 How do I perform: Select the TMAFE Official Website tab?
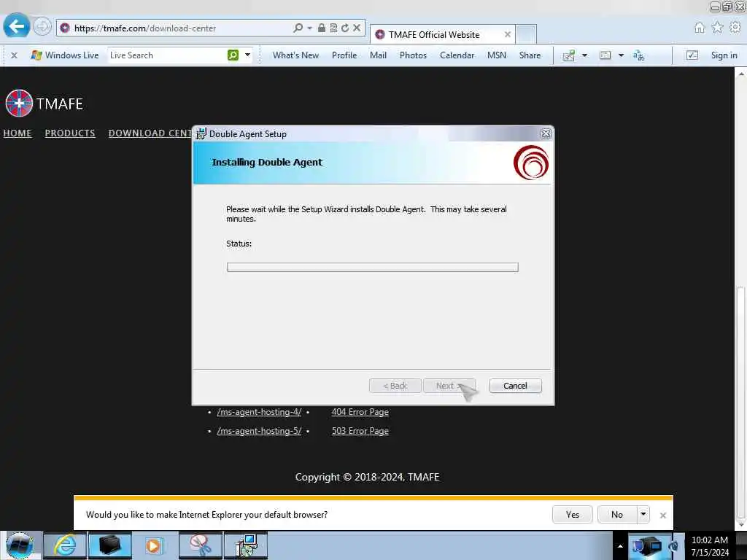tap(433, 35)
